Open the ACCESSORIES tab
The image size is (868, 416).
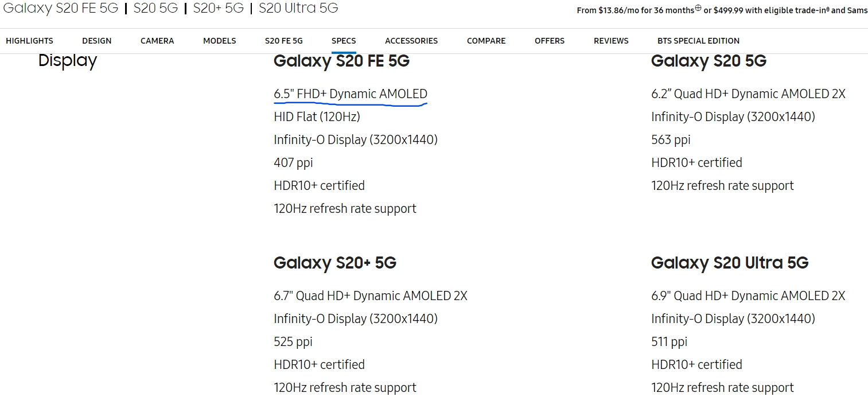click(x=411, y=41)
